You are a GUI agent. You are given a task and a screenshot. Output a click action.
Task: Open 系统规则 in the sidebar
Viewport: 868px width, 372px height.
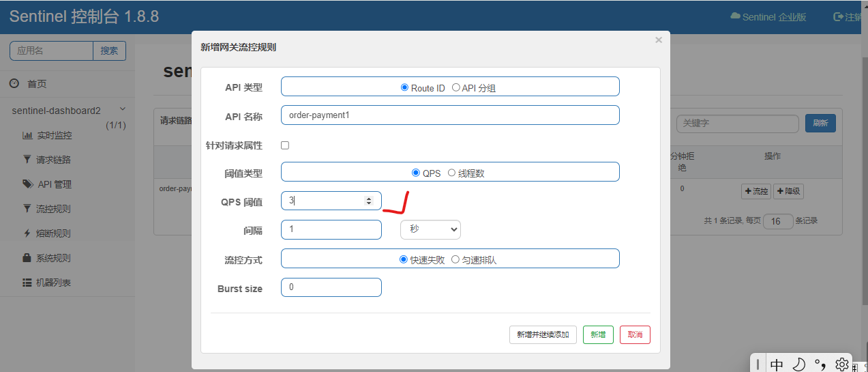[53, 258]
